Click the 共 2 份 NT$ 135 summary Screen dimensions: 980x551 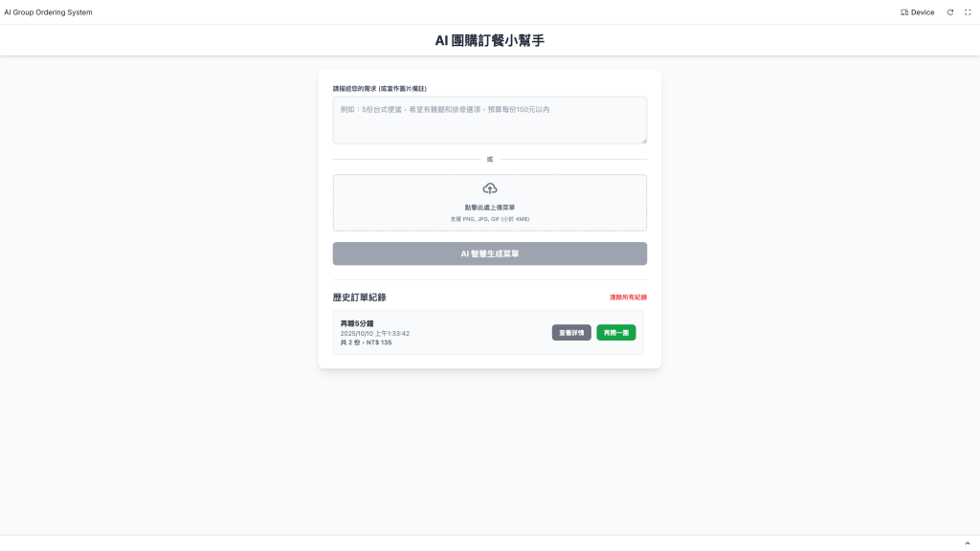pos(367,342)
